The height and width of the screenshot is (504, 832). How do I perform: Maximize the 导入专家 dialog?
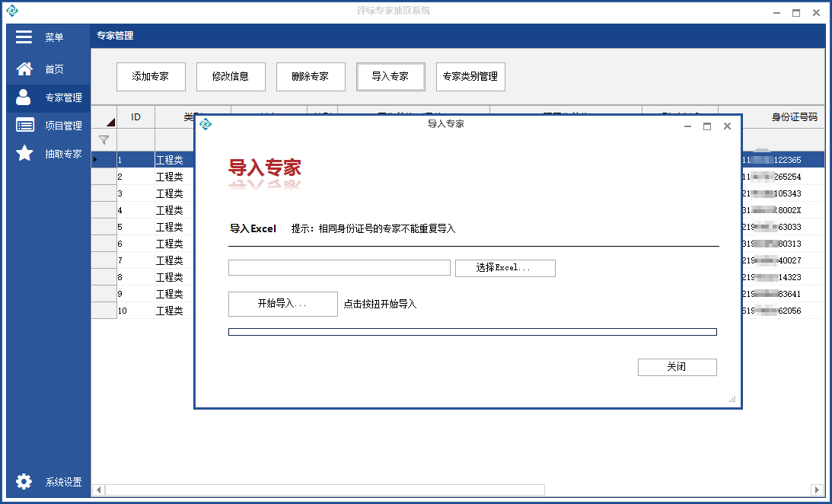(706, 126)
